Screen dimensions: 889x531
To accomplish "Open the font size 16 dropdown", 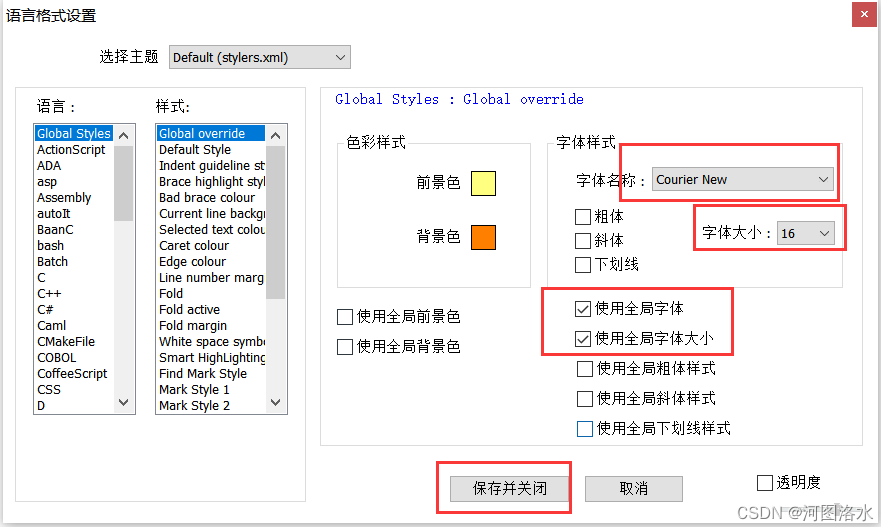I will click(805, 233).
